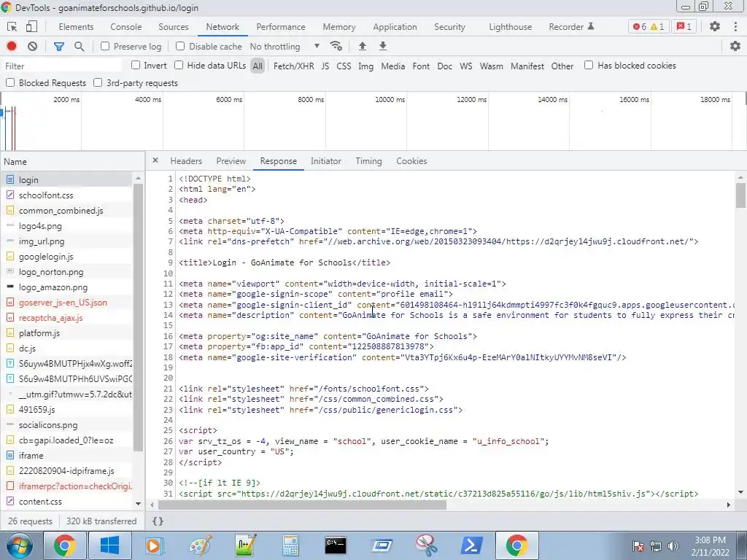Open the Timing tab of request
Viewport: 747px width, 560px height.
pos(368,161)
